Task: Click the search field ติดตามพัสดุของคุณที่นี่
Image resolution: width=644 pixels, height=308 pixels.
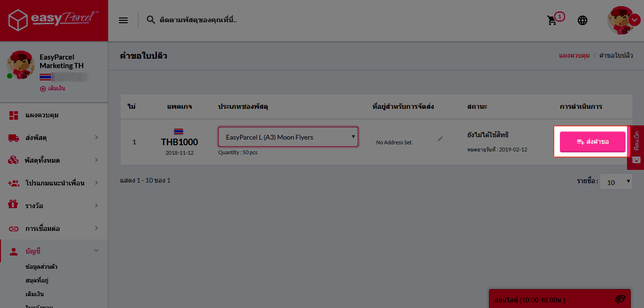Action: click(x=198, y=20)
